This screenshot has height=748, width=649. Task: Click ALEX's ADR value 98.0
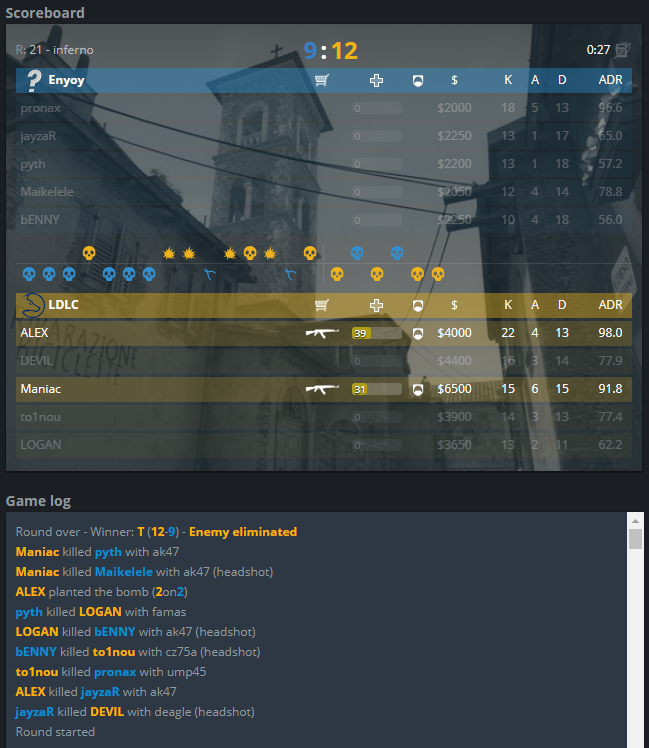tap(610, 332)
